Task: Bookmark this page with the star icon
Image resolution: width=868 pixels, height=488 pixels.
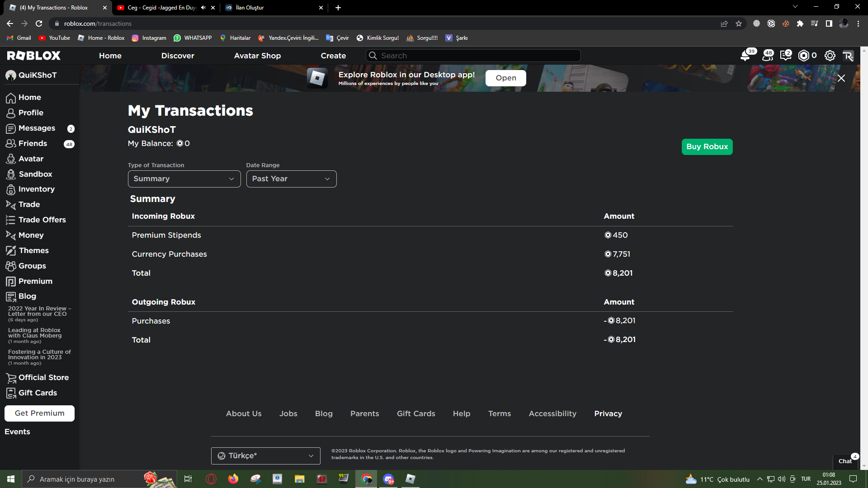Action: tap(739, 23)
